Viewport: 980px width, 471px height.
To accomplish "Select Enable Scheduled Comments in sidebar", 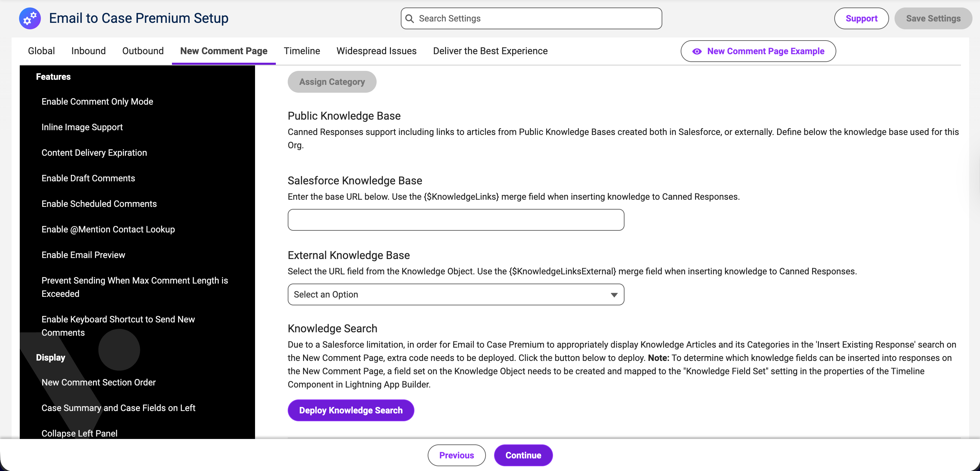I will click(x=99, y=204).
